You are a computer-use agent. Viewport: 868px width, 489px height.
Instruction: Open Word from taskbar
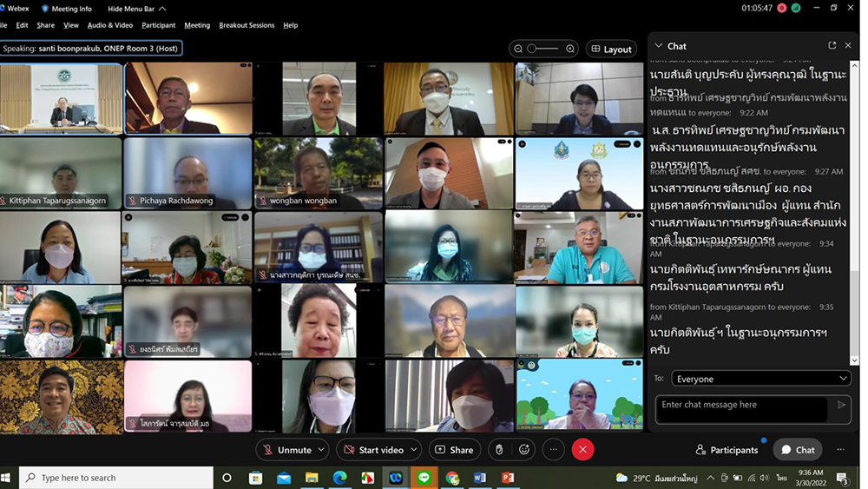click(x=480, y=478)
